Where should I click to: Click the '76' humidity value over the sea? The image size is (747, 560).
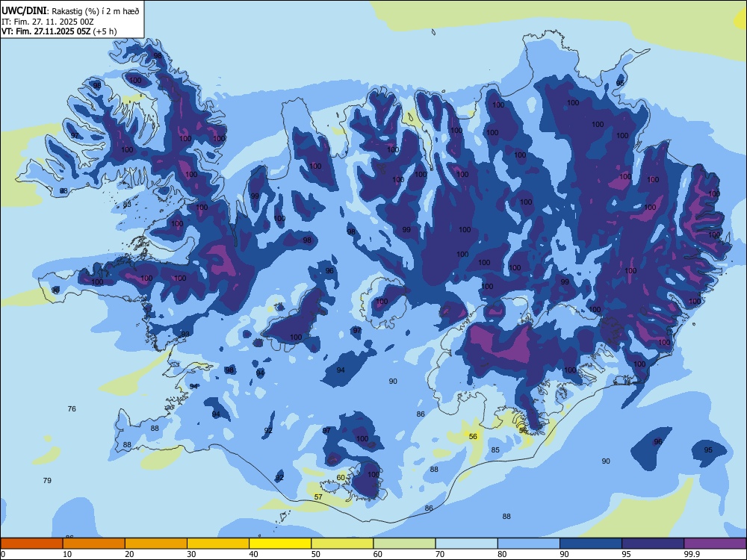[x=72, y=409]
